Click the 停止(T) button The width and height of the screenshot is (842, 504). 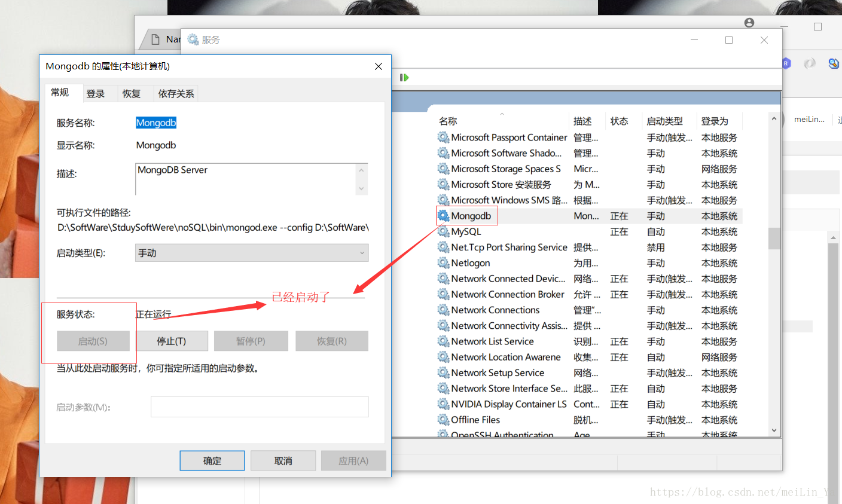pyautogui.click(x=172, y=341)
